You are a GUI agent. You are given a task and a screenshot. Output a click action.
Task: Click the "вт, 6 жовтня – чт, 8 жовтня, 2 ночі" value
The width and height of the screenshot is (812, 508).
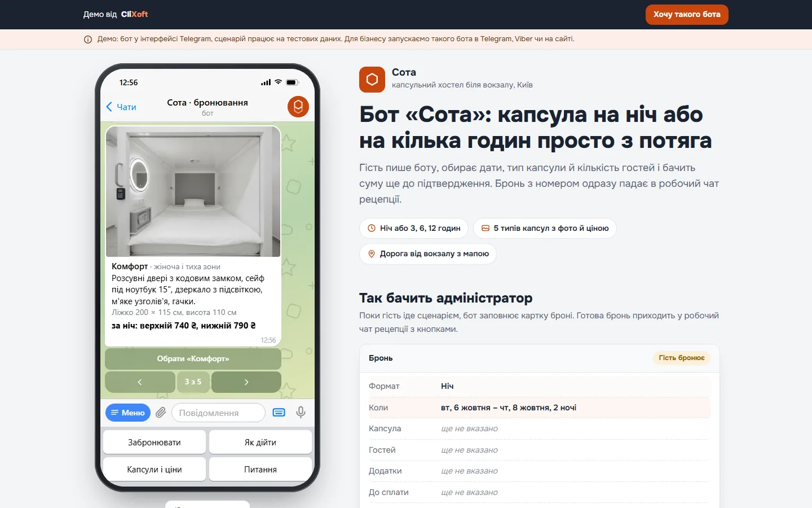coord(509,408)
